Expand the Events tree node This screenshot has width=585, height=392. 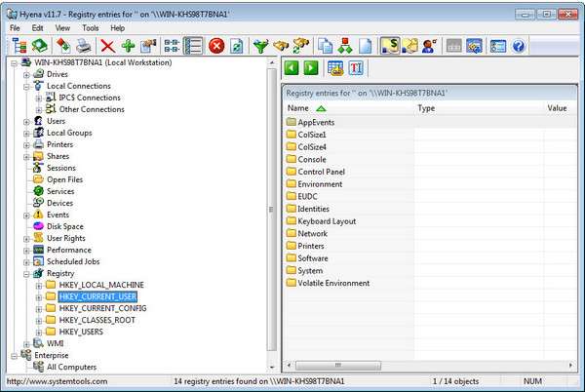(26, 216)
